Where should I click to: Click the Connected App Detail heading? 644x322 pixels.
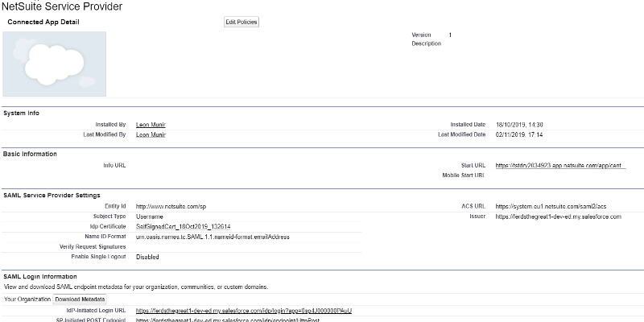click(x=43, y=23)
